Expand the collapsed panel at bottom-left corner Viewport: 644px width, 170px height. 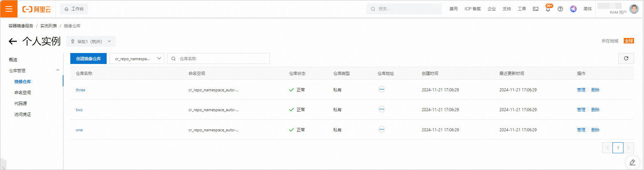3,165
